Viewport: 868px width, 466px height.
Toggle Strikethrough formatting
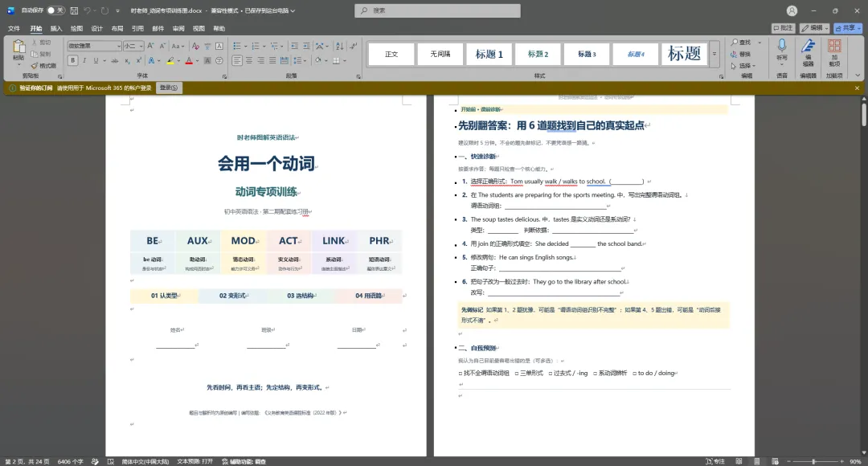click(115, 60)
